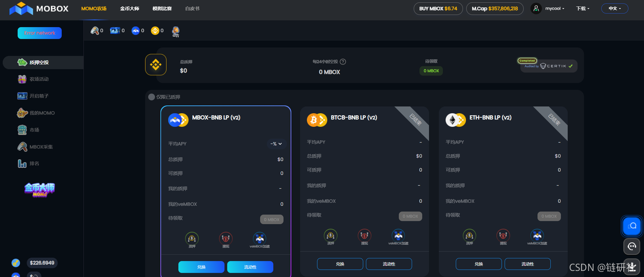Image resolution: width=644 pixels, height=277 pixels.
Task: Click the 0 MBOX claim button in MBOX-BNB LP
Action: click(272, 220)
